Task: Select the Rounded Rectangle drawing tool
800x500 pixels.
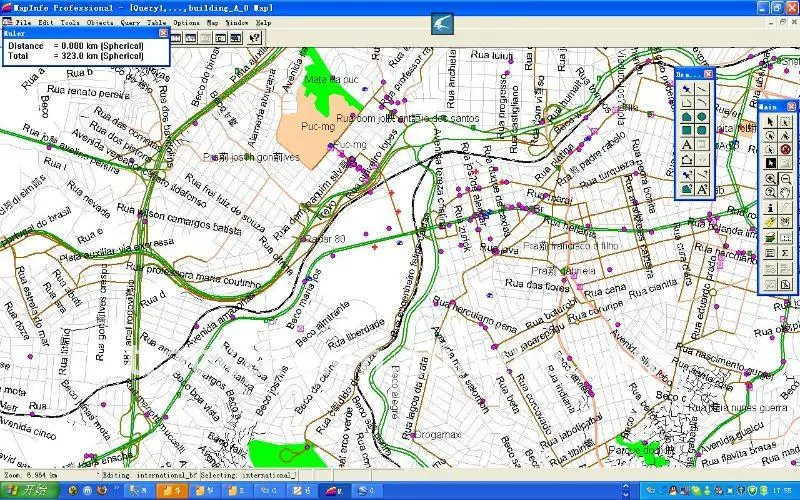Action: coord(702,131)
